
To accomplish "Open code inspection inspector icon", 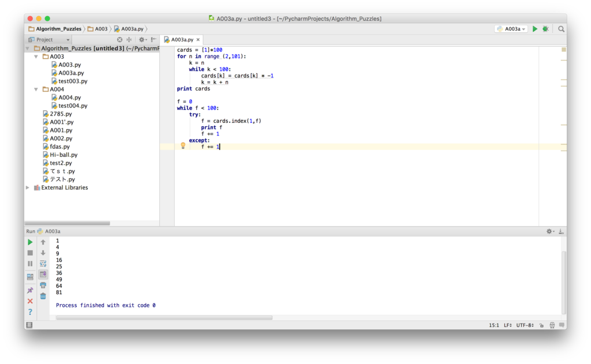I will click(552, 325).
